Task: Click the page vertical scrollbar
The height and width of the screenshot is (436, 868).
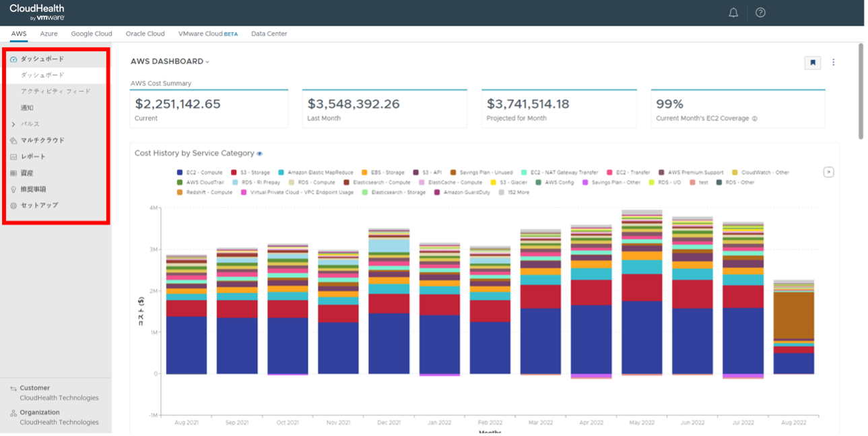Action: point(861,91)
